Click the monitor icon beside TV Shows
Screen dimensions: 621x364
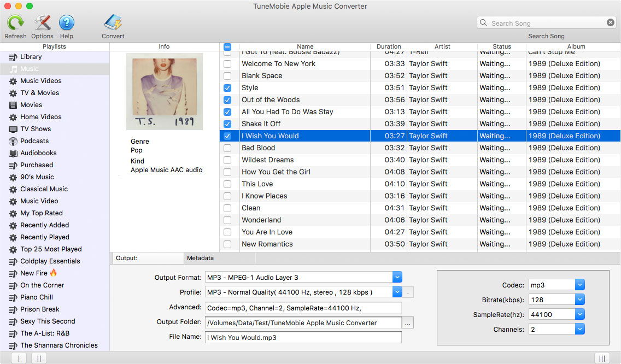(13, 129)
